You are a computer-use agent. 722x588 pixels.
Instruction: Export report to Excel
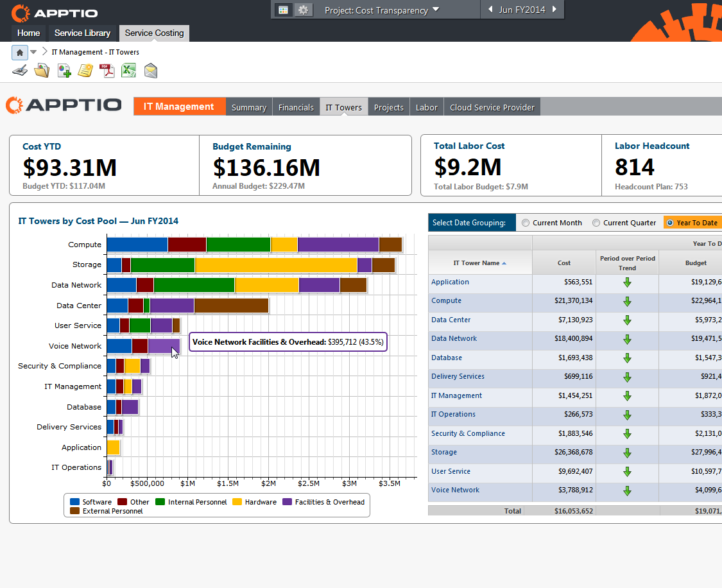click(x=129, y=71)
